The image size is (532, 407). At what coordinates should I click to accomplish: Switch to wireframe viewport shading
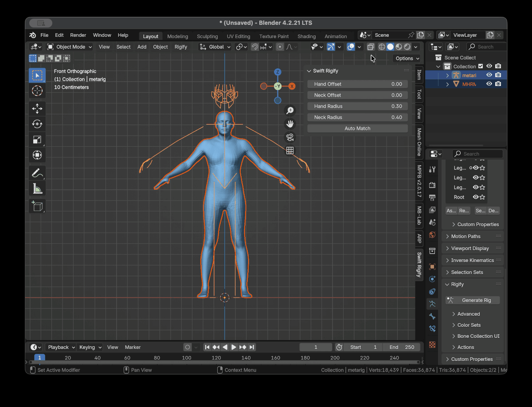(381, 47)
